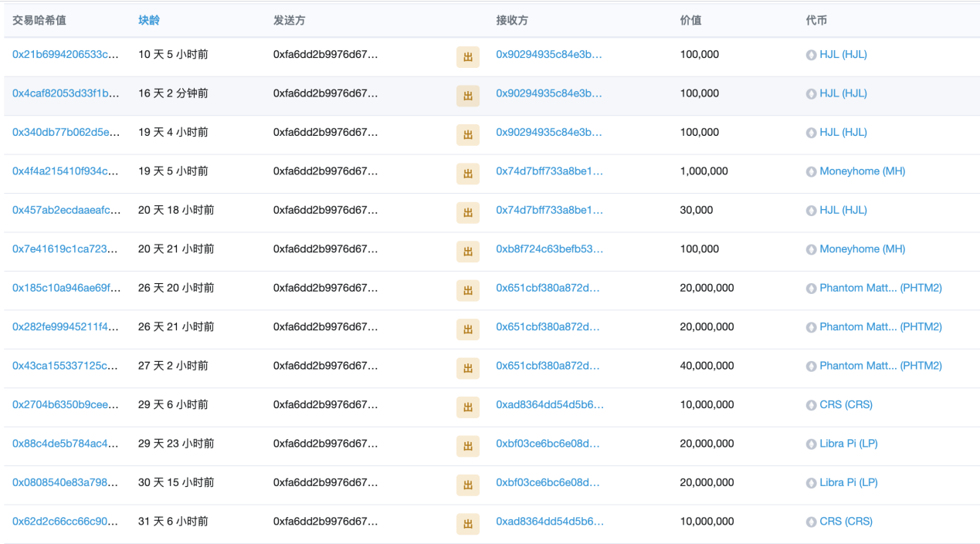
Task: Open transaction hash 0x185c10a946ae69f…
Action: [x=66, y=288]
